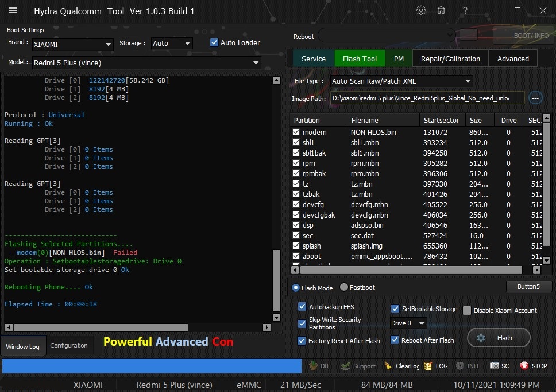The height and width of the screenshot is (392, 556).
Task: Click the log's scroll up arrow
Action: point(277,81)
